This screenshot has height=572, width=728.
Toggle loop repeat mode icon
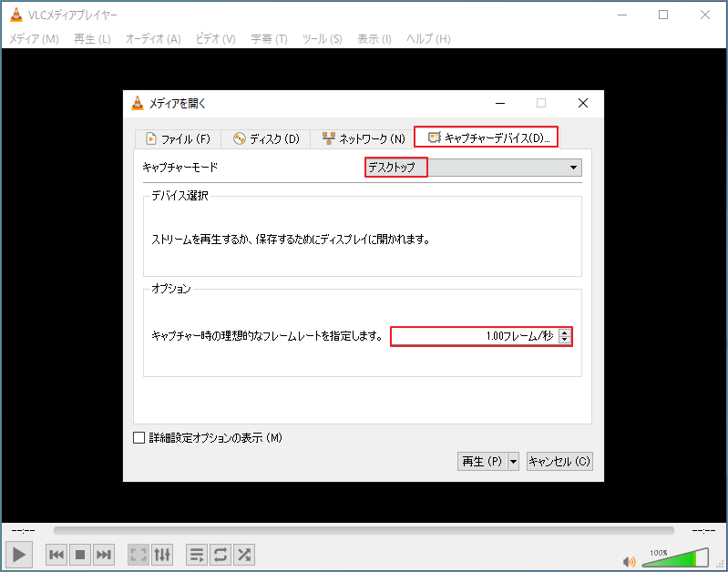pyautogui.click(x=220, y=555)
